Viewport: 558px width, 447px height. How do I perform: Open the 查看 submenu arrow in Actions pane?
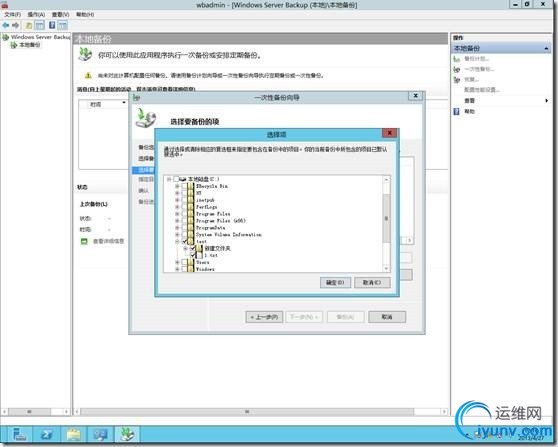tap(547, 101)
